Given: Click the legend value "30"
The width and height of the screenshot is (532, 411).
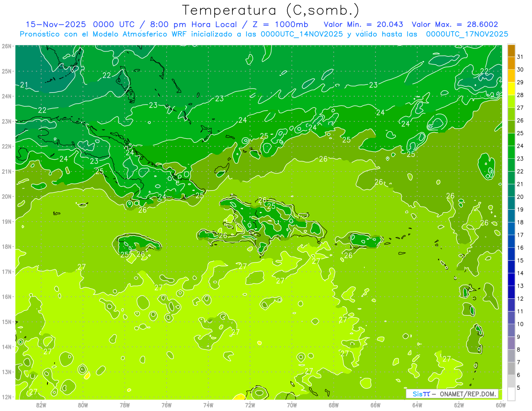Looking at the screenshot, I should click(x=520, y=70).
